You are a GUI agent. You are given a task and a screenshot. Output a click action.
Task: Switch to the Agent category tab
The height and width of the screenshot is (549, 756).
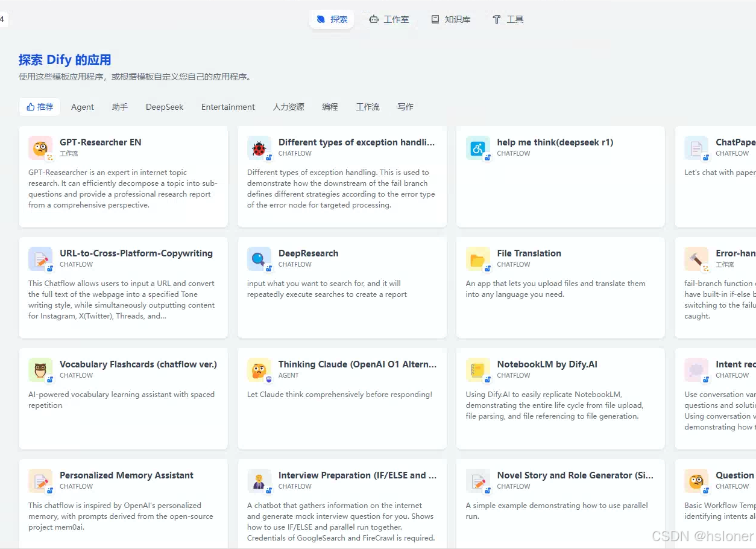(x=83, y=107)
